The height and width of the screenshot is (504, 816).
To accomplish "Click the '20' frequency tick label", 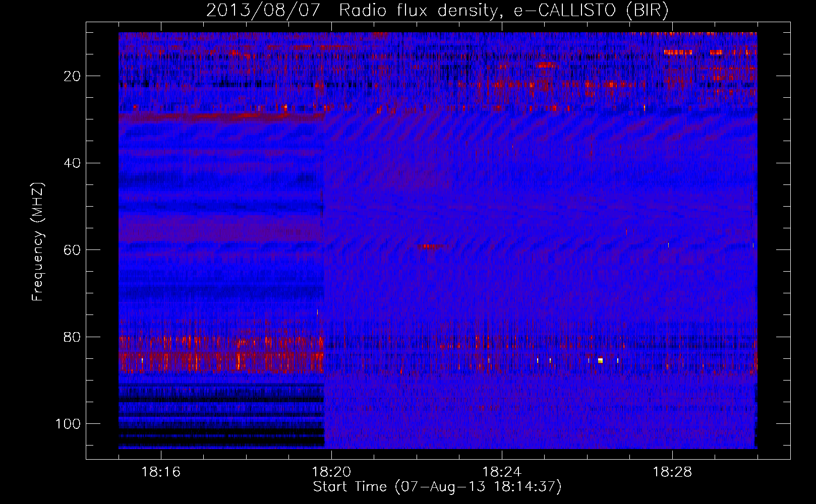I will [73, 76].
